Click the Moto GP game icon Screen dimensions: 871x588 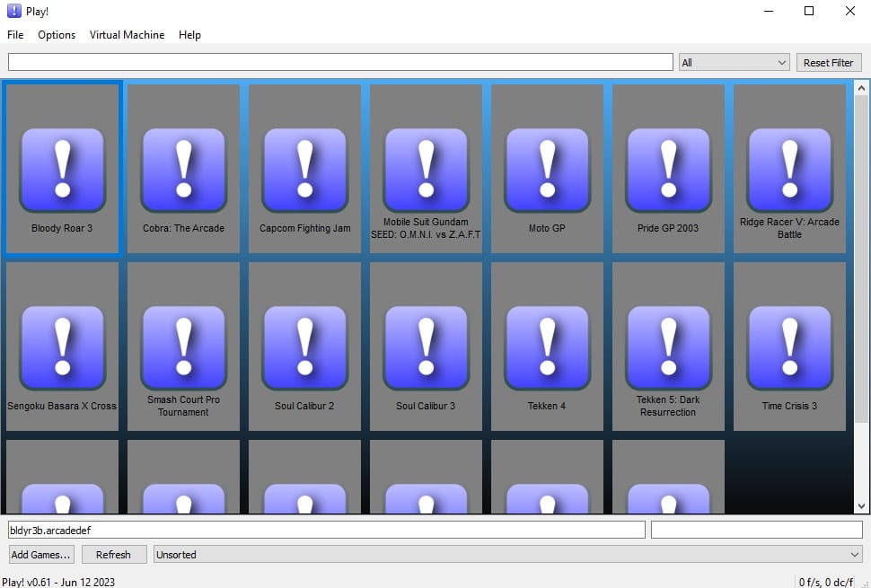[x=547, y=170]
